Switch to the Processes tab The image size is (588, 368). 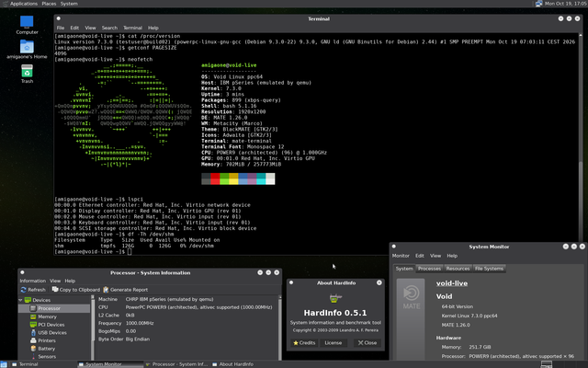[x=429, y=269]
